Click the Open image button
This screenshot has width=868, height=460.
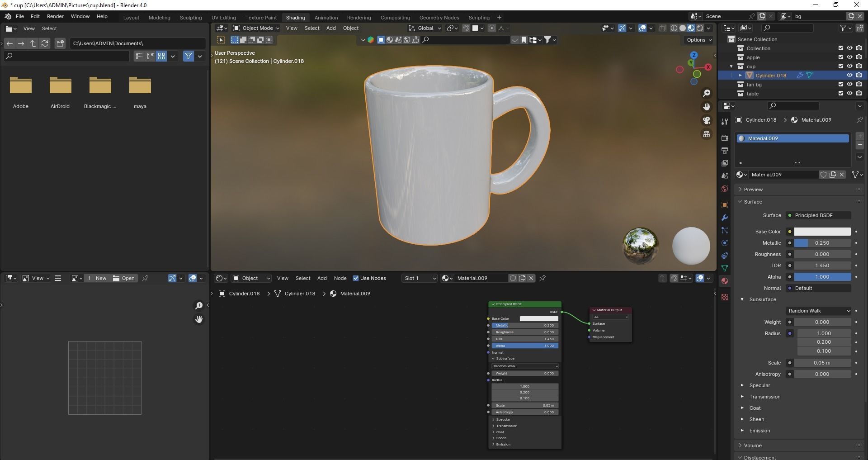click(x=124, y=278)
